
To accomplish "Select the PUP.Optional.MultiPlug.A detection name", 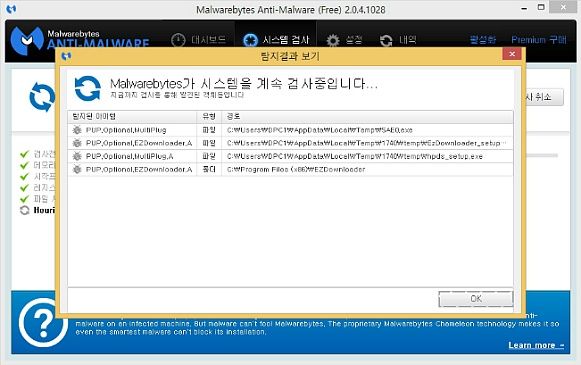I will (130, 156).
